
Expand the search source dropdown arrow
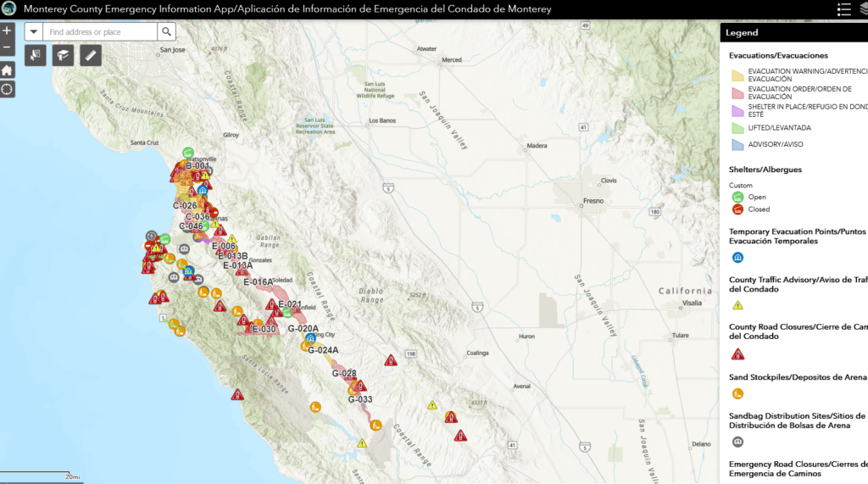coord(33,32)
